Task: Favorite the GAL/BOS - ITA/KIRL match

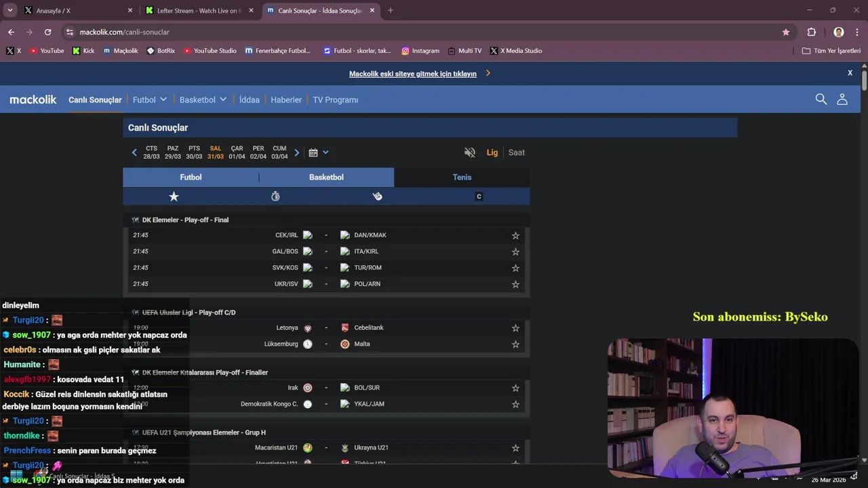Action: (515, 251)
